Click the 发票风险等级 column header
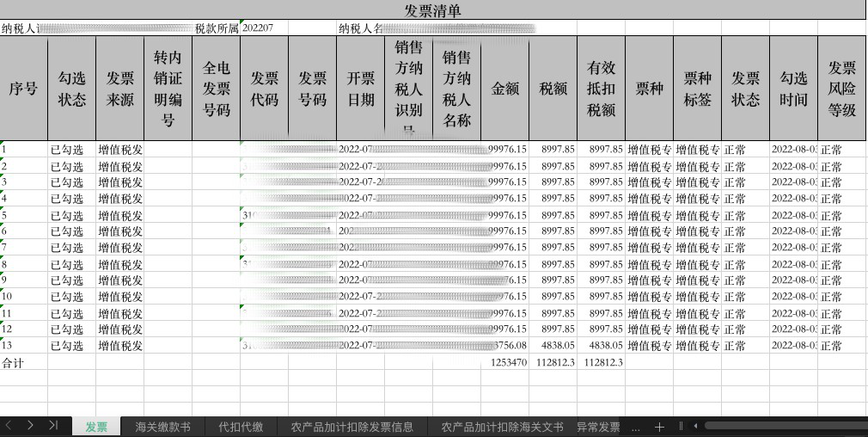This screenshot has width=868, height=437. pyautogui.click(x=842, y=89)
